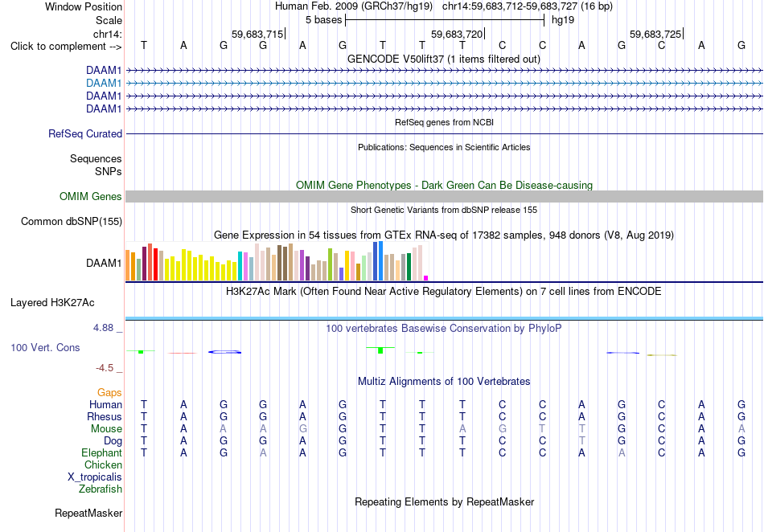Click the 59,683,725 coordinate label
Image resolution: width=764 pixels, height=532 pixels.
click(655, 34)
